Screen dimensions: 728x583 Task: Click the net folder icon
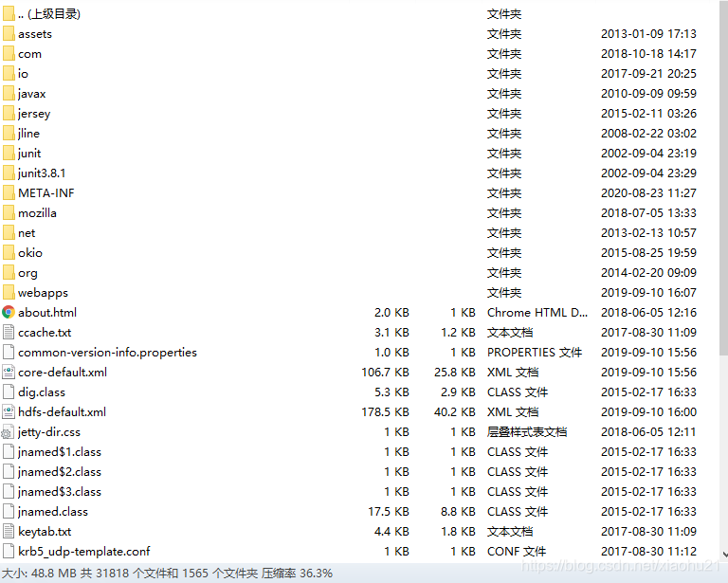click(9, 233)
